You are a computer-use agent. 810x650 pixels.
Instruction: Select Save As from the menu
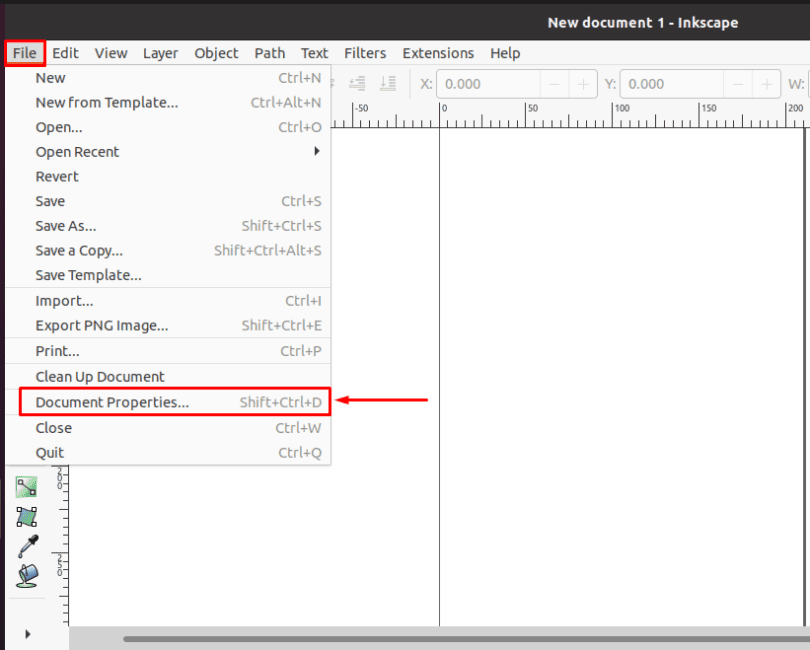click(x=65, y=226)
